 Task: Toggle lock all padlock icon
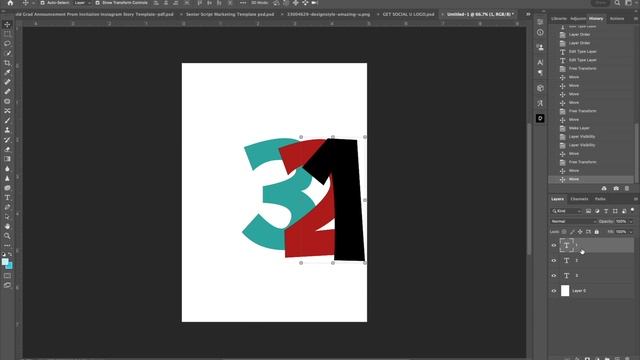click(x=596, y=232)
